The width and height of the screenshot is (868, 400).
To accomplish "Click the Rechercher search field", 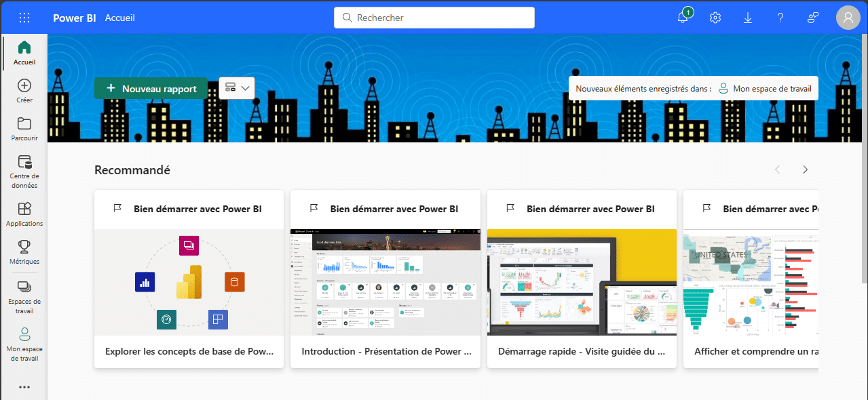I will click(x=434, y=18).
